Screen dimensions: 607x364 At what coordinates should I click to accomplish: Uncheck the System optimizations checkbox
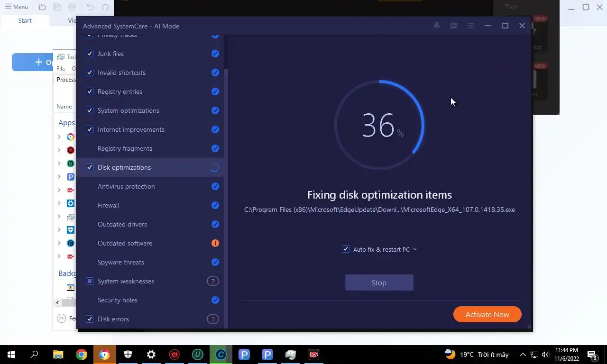[x=90, y=110]
